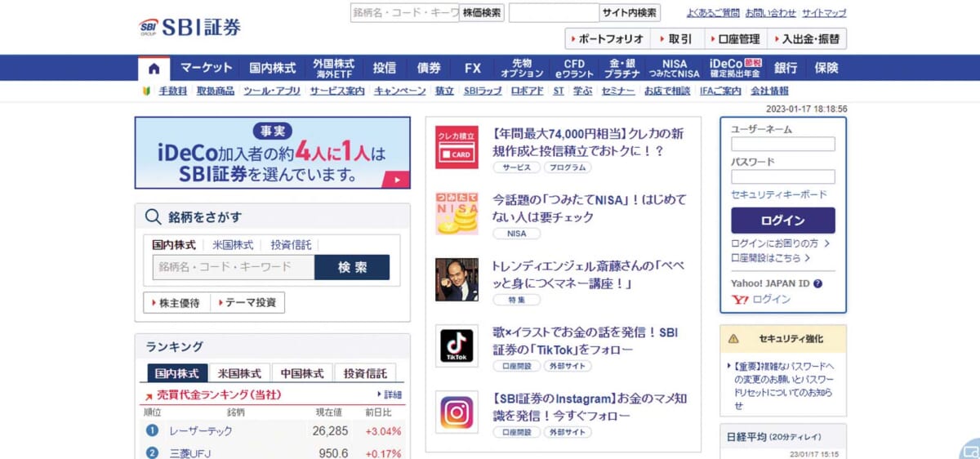980x459 pixels.
Task: Click the TikTok icon
Action: coord(457,345)
